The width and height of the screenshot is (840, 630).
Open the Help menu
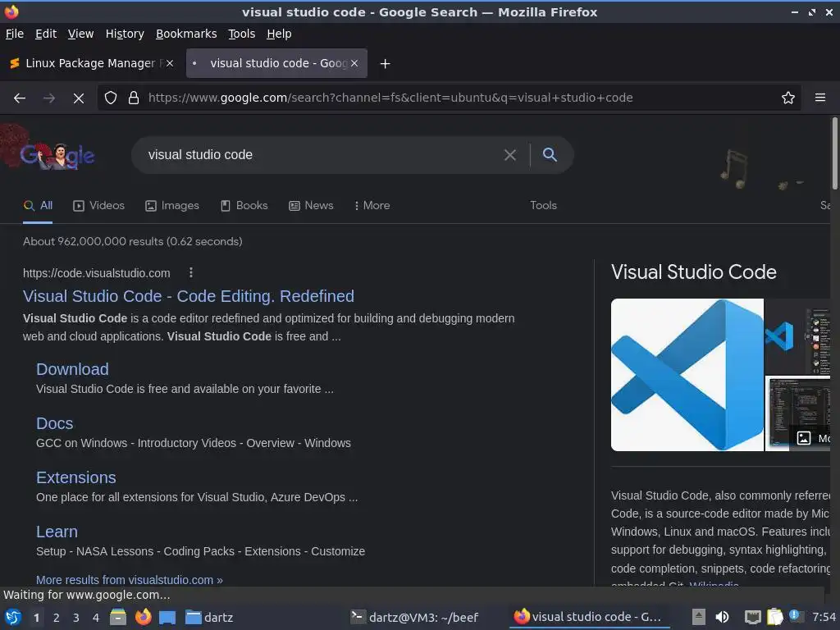pyautogui.click(x=279, y=34)
